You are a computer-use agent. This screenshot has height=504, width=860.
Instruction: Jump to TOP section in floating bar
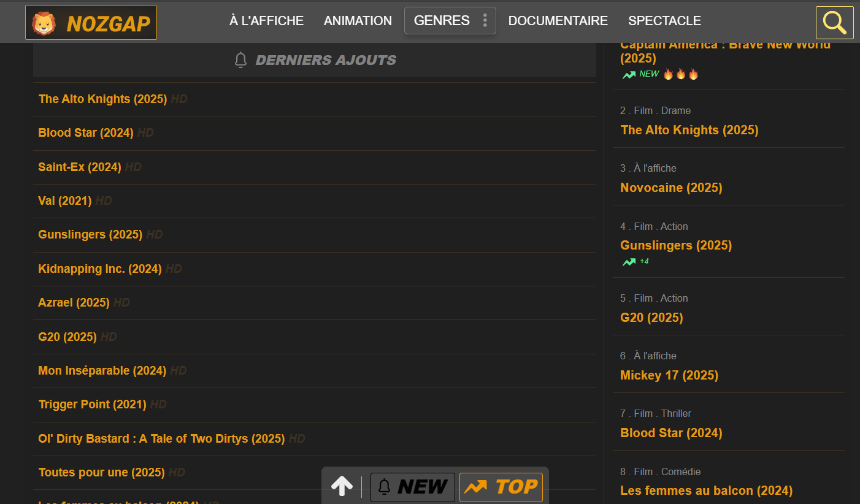click(x=501, y=487)
